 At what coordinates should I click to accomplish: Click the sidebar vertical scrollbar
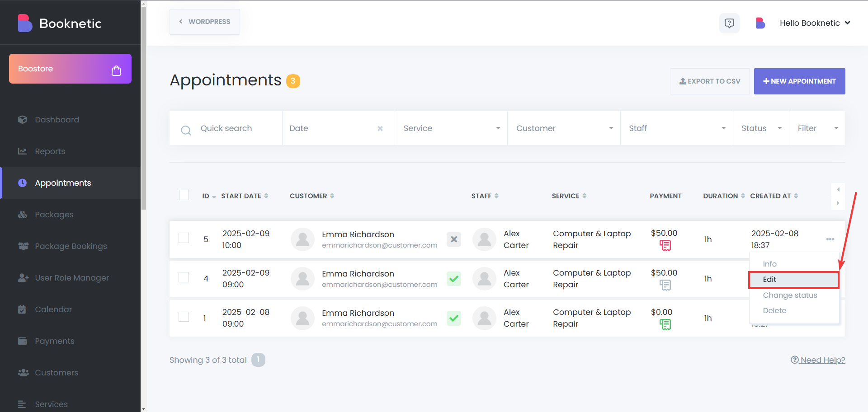click(x=144, y=108)
